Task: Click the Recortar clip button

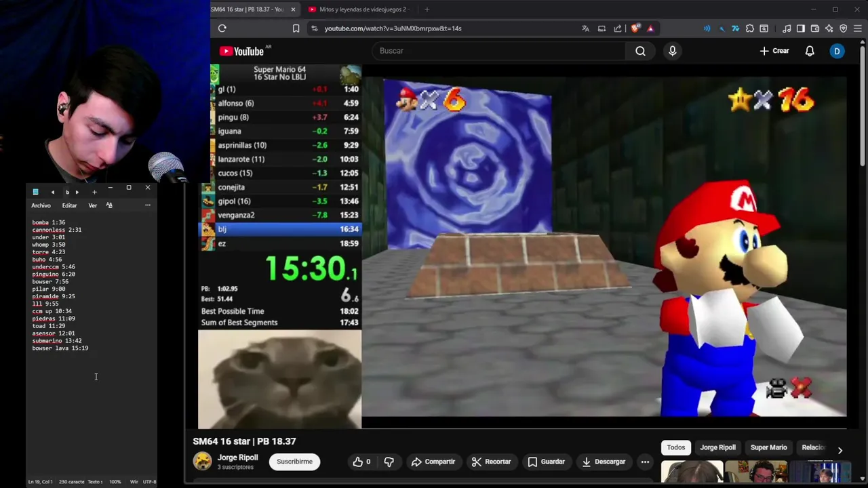Action: coord(491,462)
